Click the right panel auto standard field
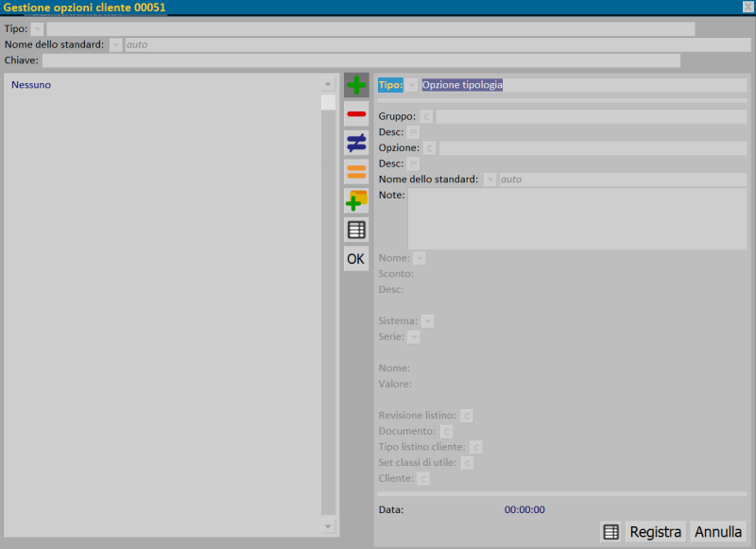756x549 pixels. tap(623, 180)
